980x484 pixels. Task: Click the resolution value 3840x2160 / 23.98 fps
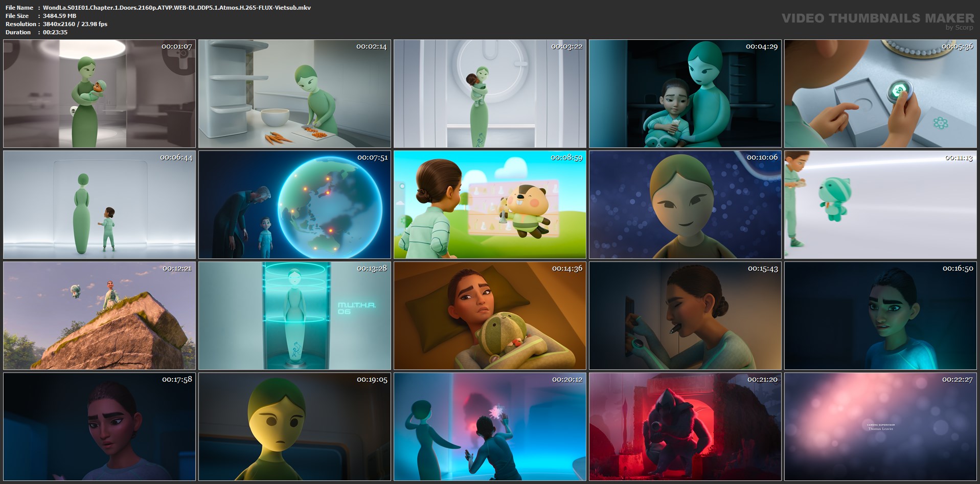point(75,24)
